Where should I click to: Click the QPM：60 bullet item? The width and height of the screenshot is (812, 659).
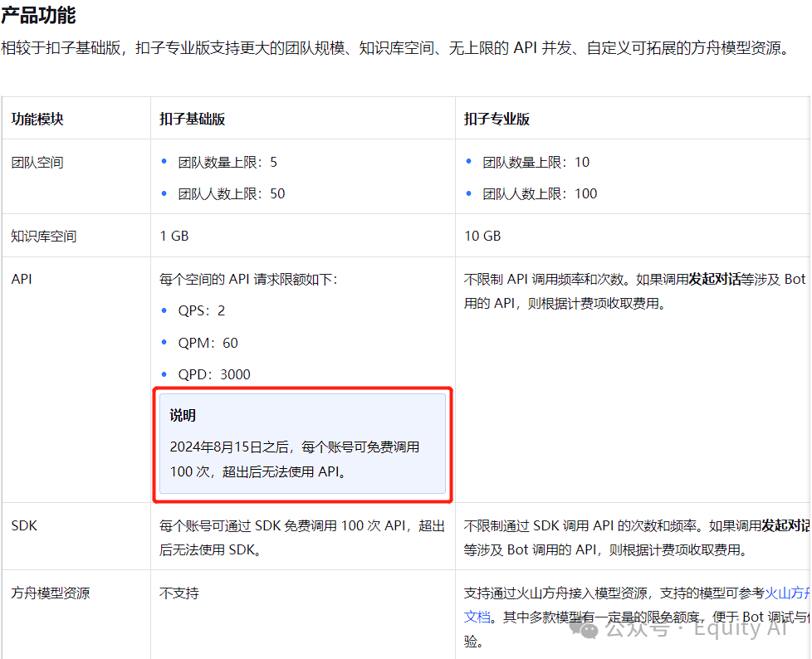point(208,343)
